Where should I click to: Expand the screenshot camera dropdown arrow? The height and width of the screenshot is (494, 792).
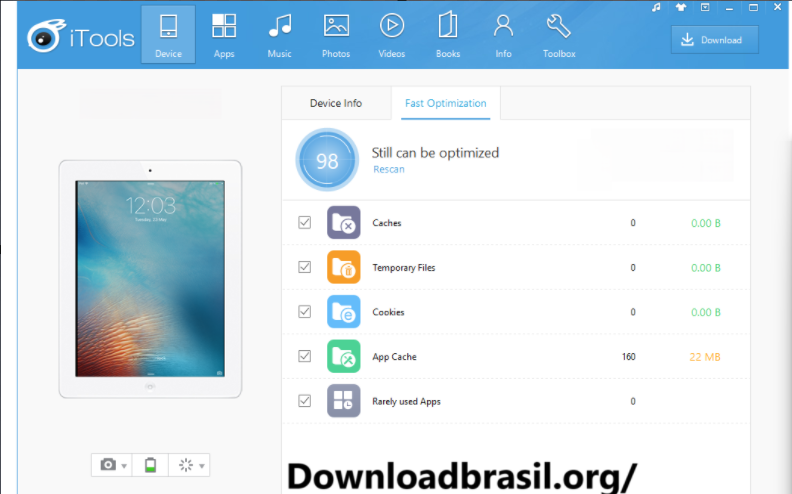coord(124,466)
